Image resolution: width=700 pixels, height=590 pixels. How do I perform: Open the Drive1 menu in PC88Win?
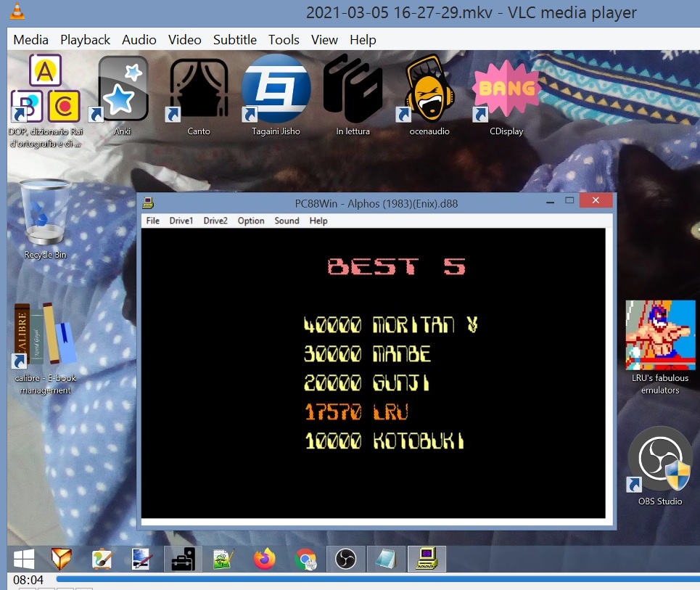point(181,221)
